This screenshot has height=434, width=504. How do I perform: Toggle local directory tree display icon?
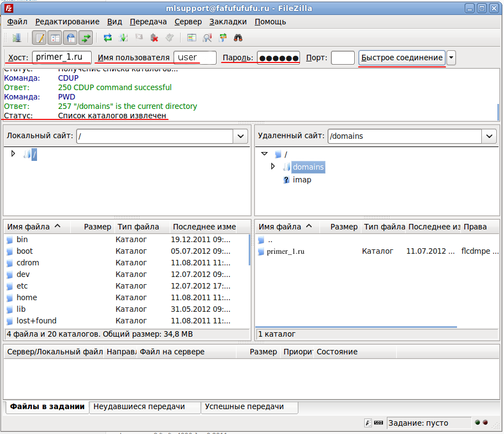(55, 38)
